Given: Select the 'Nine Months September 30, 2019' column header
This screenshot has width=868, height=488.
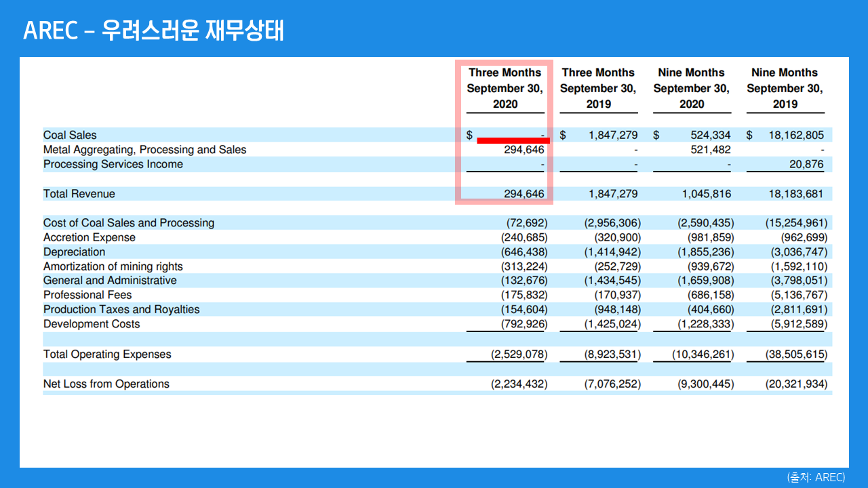Looking at the screenshot, I should pyautogui.click(x=785, y=88).
